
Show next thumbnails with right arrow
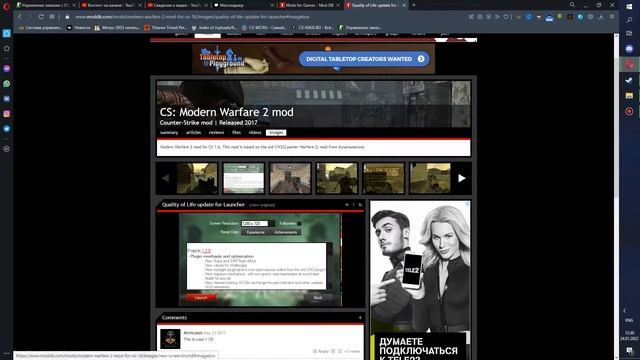[462, 178]
